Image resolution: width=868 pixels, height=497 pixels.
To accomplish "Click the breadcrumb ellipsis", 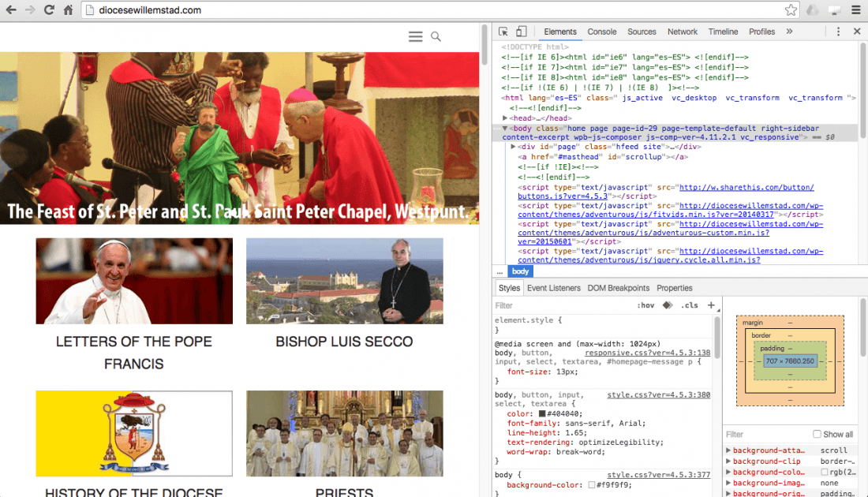I will 499,271.
